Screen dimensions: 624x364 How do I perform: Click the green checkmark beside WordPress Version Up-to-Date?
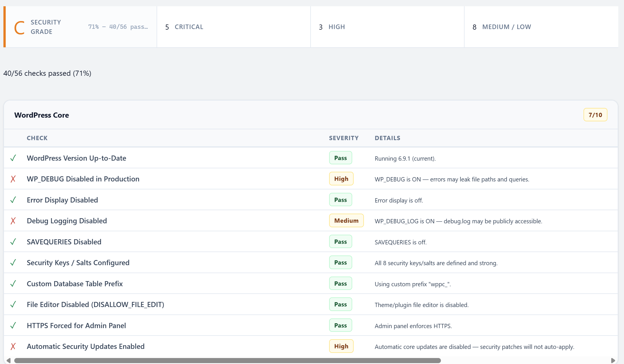(13, 158)
